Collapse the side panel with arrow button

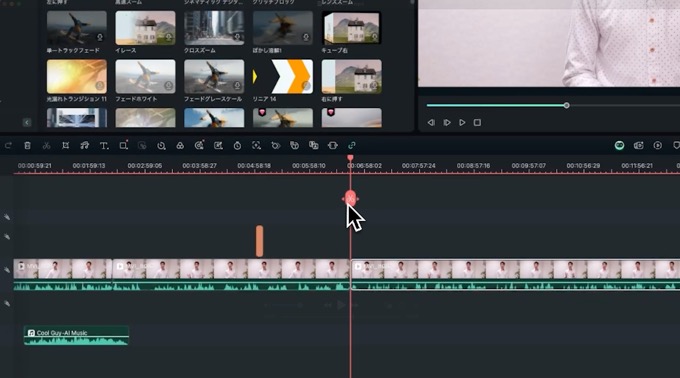coord(27,122)
